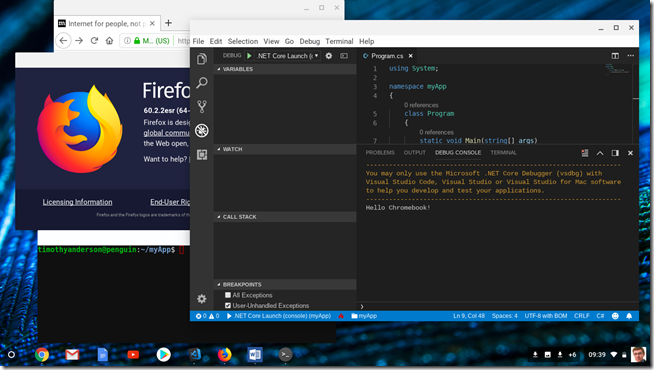This screenshot has width=654, height=370.
Task: Change language mode C#
Action: (x=600, y=316)
